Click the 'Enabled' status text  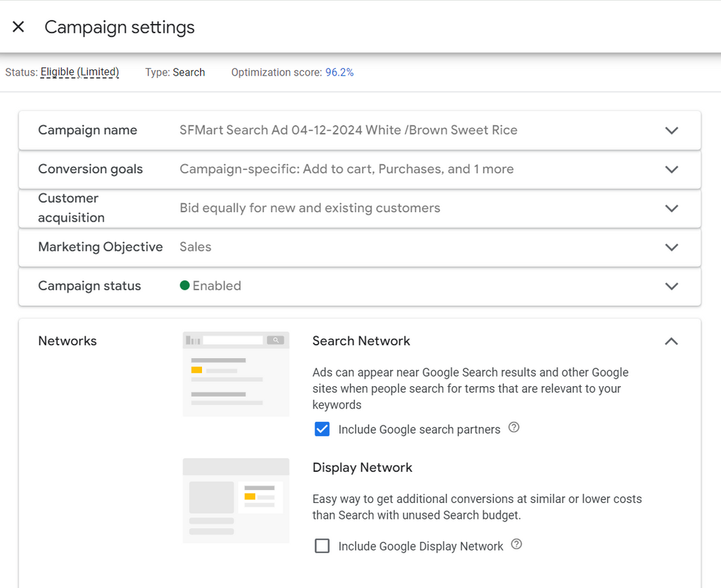coord(216,286)
